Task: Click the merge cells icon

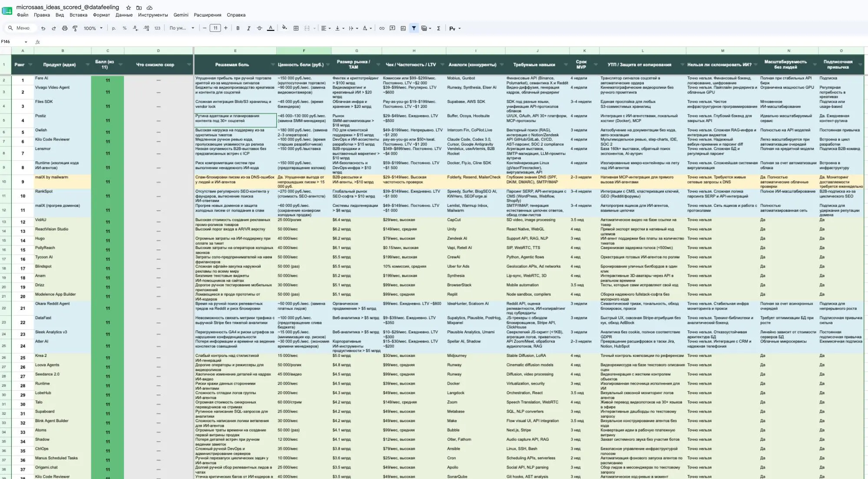Action: click(x=307, y=28)
